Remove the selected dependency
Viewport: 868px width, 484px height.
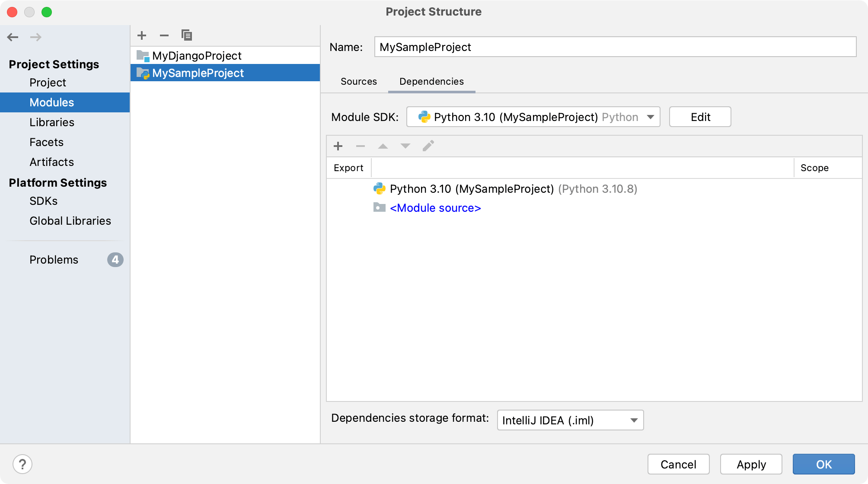click(360, 146)
